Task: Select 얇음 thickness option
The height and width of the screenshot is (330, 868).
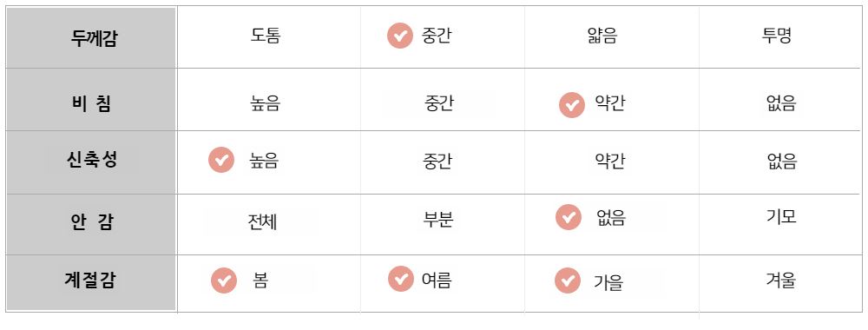Action: pyautogui.click(x=602, y=36)
